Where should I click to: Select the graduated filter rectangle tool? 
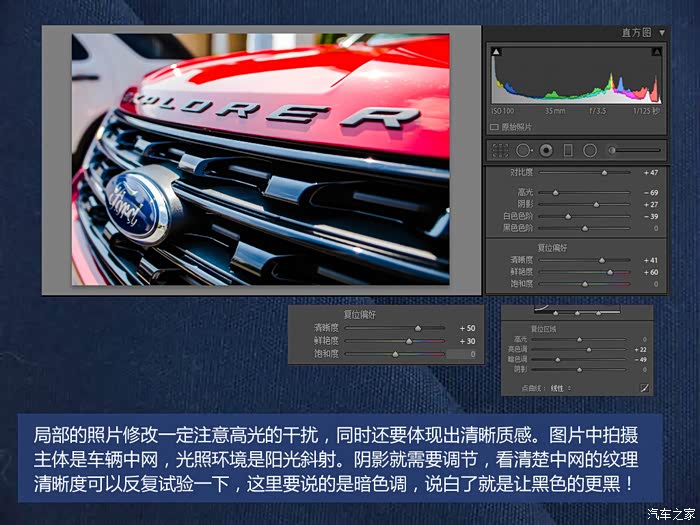568,150
